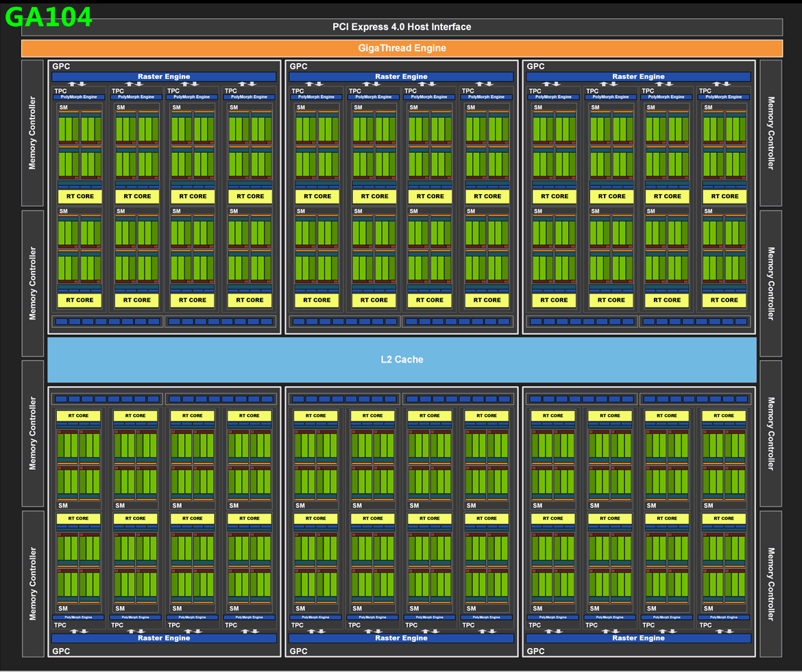Select the bottommost Memory Controller on the right side
The height and width of the screenshot is (672, 802).
[x=770, y=583]
